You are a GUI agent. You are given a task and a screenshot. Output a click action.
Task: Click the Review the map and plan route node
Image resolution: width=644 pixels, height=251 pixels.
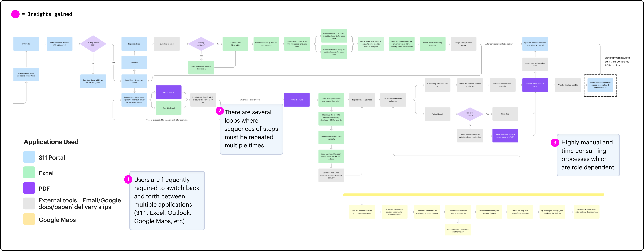pos(489,212)
